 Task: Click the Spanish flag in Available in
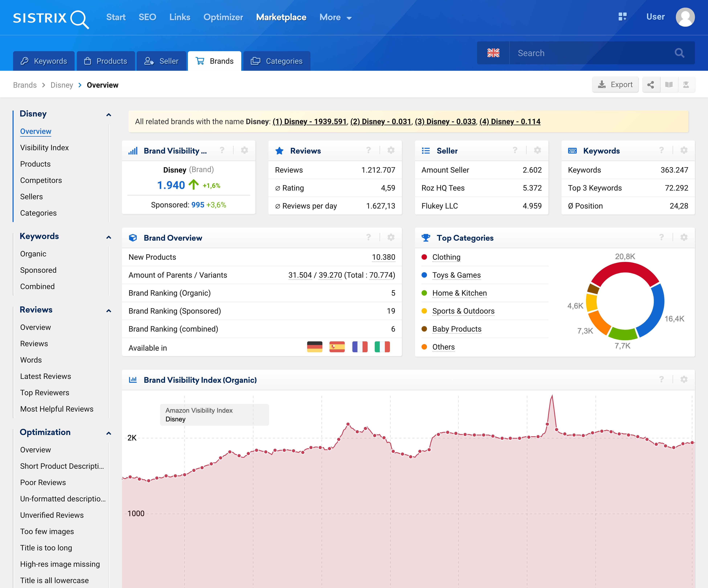click(x=337, y=347)
